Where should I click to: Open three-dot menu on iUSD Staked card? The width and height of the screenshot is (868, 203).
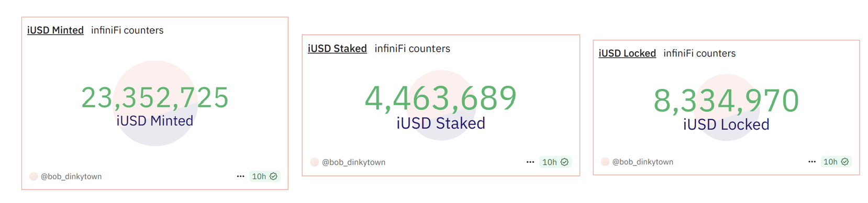pos(530,162)
